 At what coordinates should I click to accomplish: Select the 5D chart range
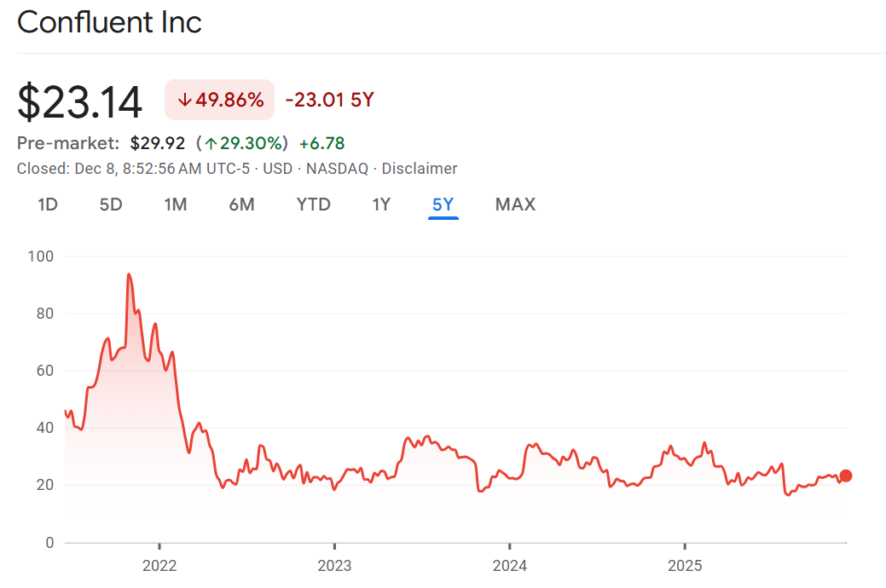tap(111, 205)
